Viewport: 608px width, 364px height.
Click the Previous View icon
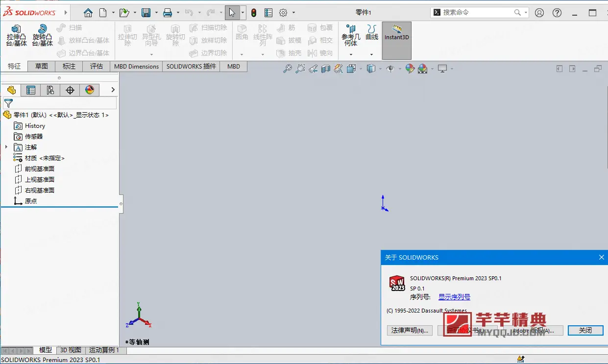pos(313,69)
